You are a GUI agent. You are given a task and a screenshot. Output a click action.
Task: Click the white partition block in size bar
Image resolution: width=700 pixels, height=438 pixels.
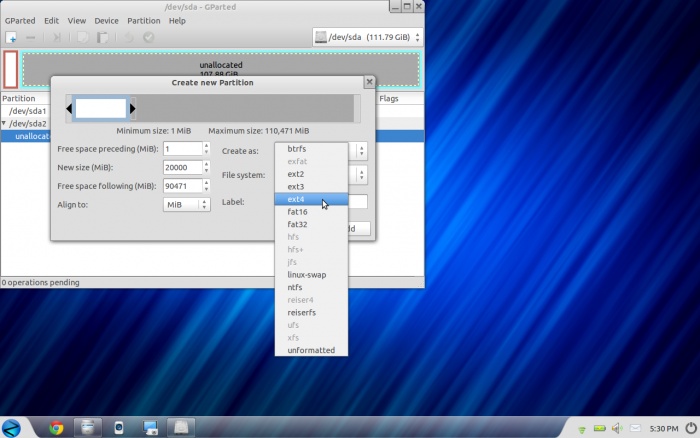point(101,108)
